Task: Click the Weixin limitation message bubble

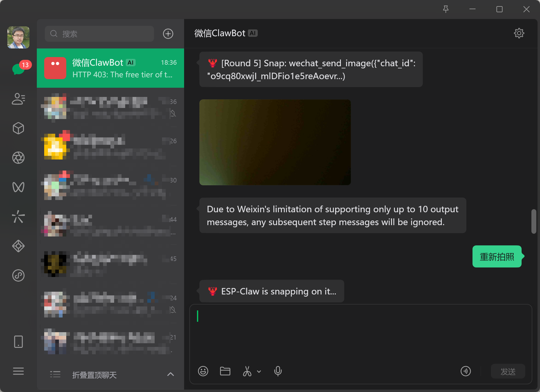Action: [x=333, y=215]
